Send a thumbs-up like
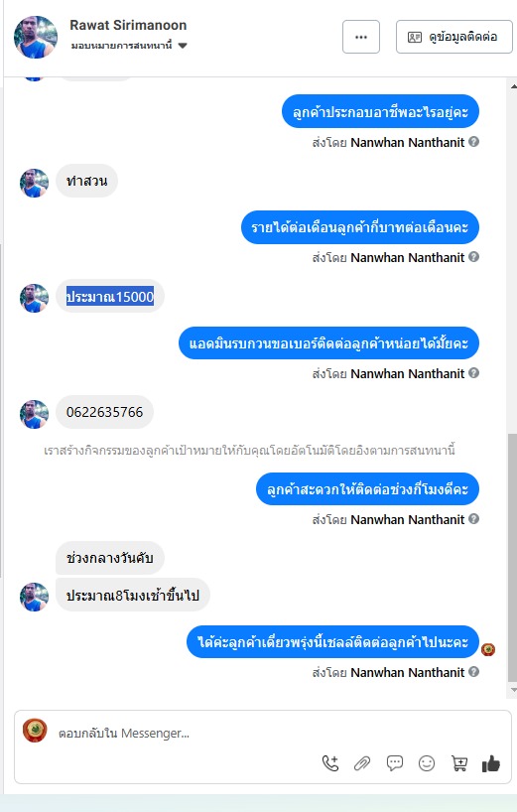 tap(490, 763)
